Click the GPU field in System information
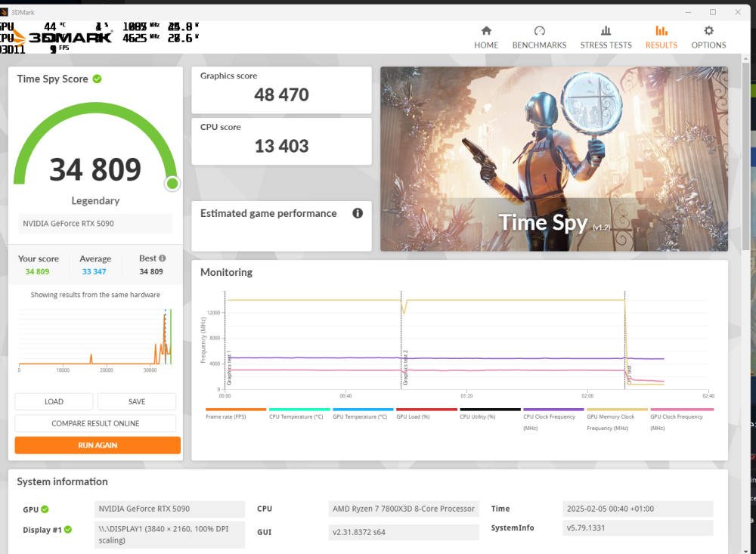 169,509
